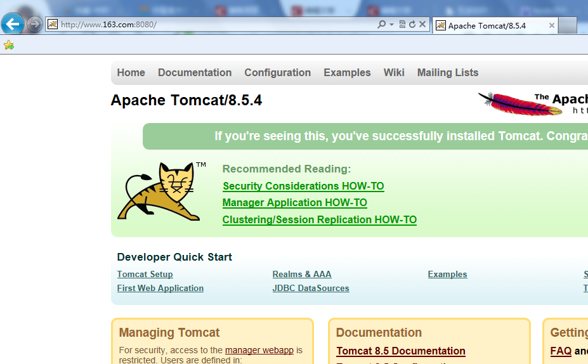This screenshot has height=364, width=588.
Task: Go back with the blue back arrow
Action: [x=13, y=24]
